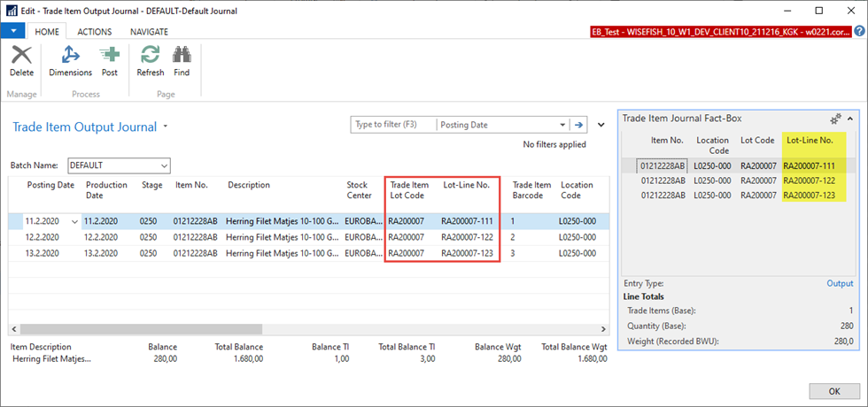The height and width of the screenshot is (407, 868).
Task: Click the Output entry type link
Action: coord(840,283)
